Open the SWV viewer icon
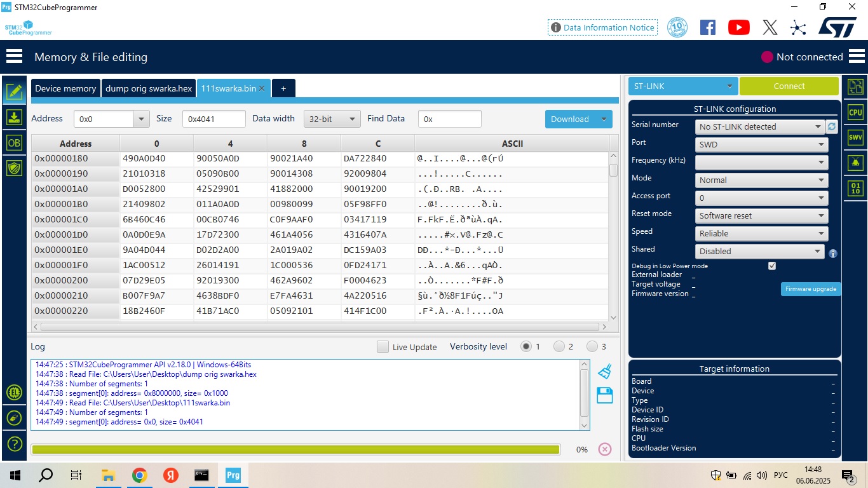 [x=856, y=138]
